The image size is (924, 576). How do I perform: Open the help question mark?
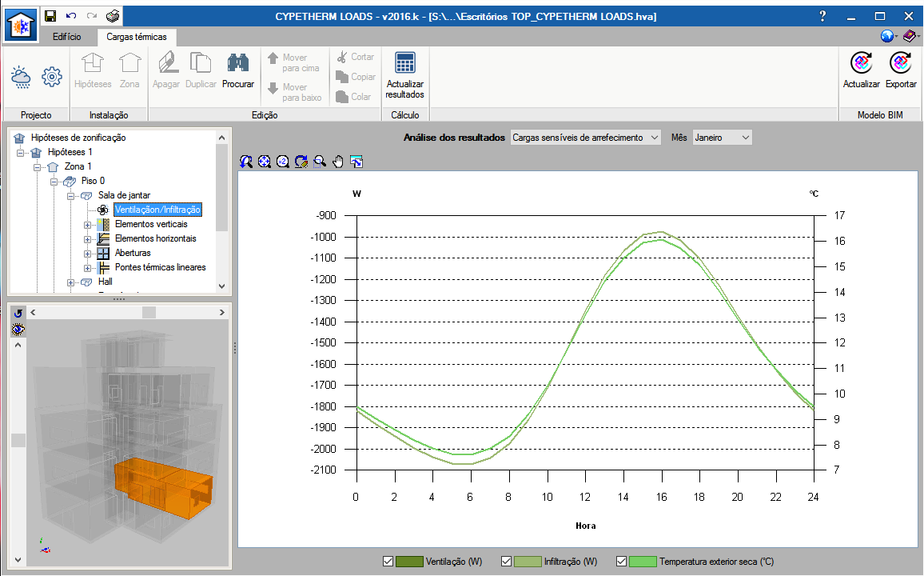pos(822,17)
